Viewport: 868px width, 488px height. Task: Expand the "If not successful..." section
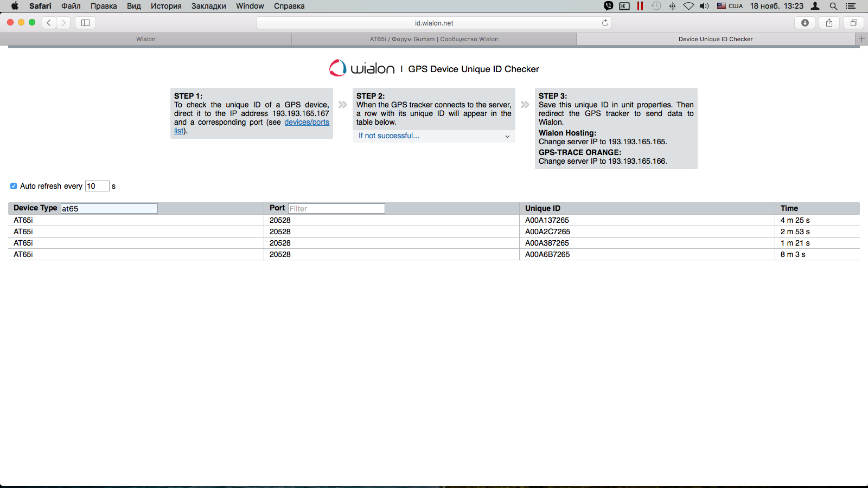click(x=433, y=136)
